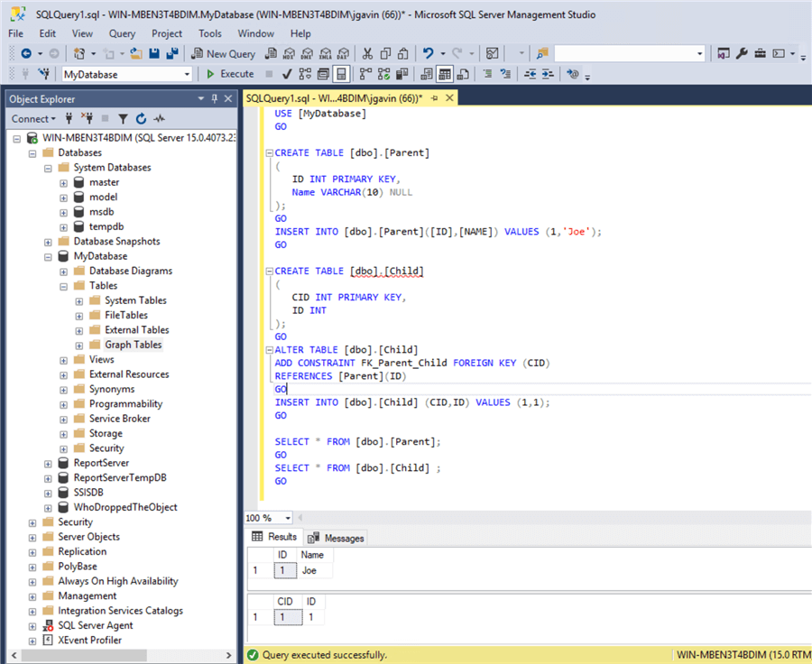Click the Copy icon in toolbar
812x664 pixels.
pos(385,53)
